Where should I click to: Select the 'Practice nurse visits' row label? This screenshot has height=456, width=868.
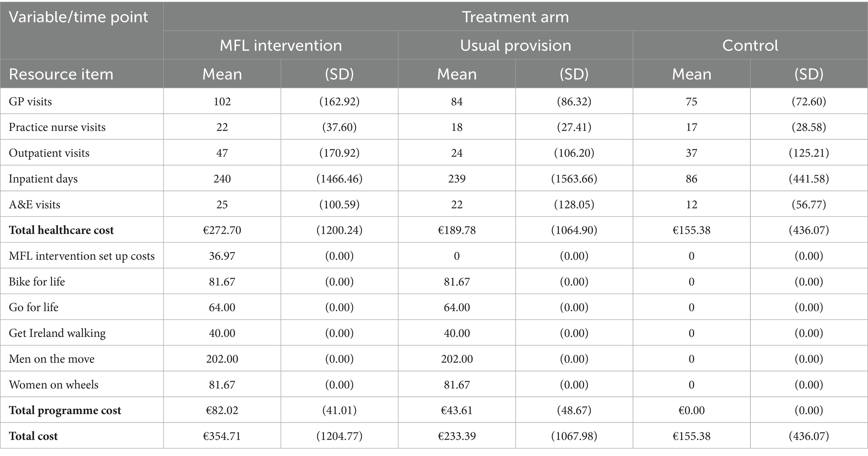pyautogui.click(x=57, y=127)
